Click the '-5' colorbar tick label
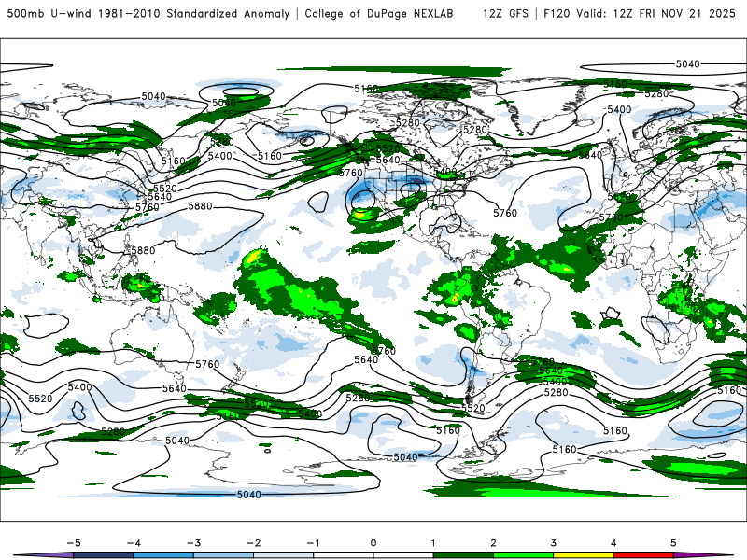747x560 pixels. click(74, 543)
